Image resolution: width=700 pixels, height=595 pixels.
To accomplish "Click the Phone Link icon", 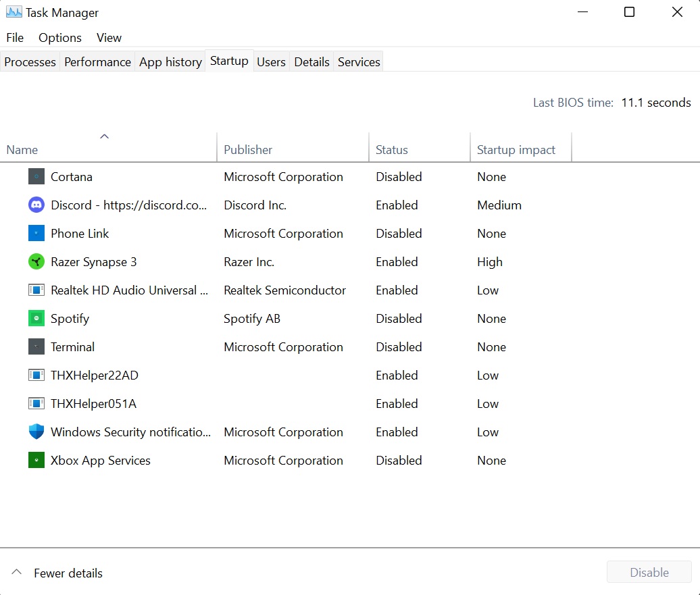I will 36,234.
